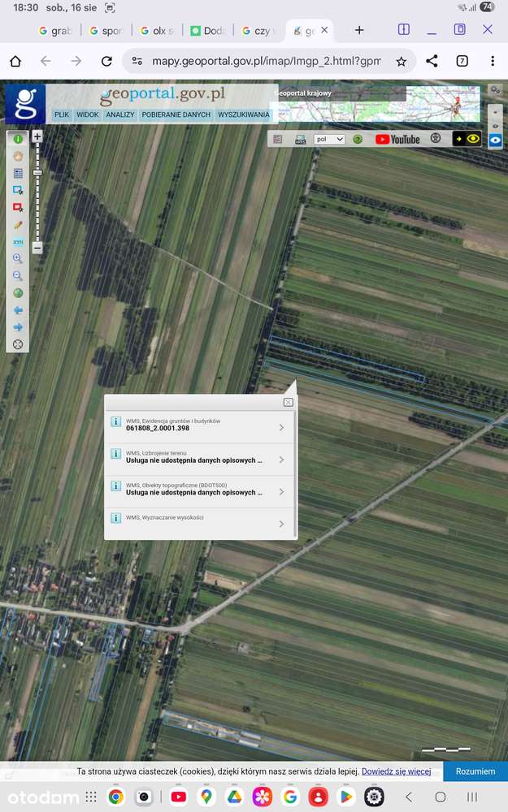Open the map layers list tool
This screenshot has width=508, height=812.
pyautogui.click(x=18, y=174)
